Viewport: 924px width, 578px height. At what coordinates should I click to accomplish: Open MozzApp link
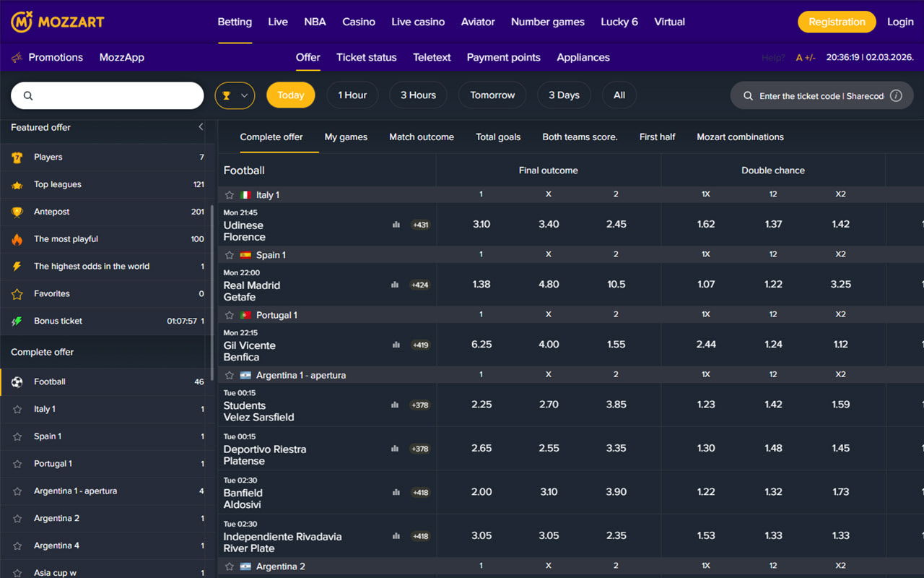tap(122, 57)
